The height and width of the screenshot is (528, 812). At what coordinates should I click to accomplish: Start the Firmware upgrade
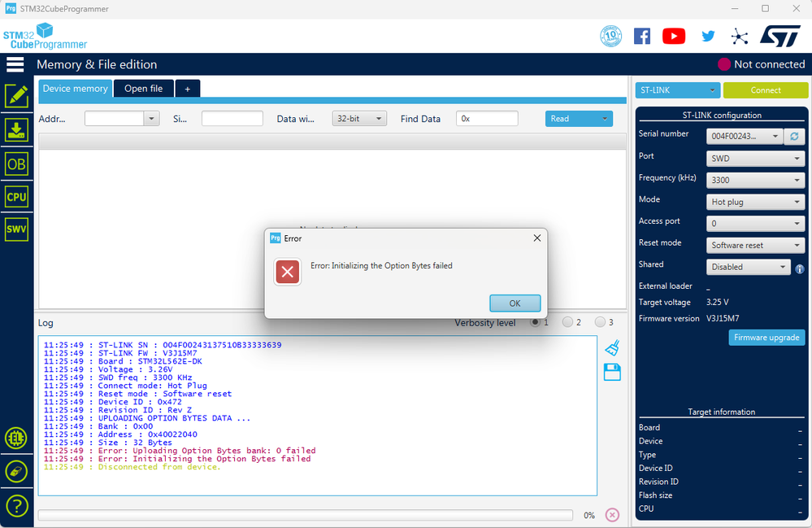pos(766,337)
